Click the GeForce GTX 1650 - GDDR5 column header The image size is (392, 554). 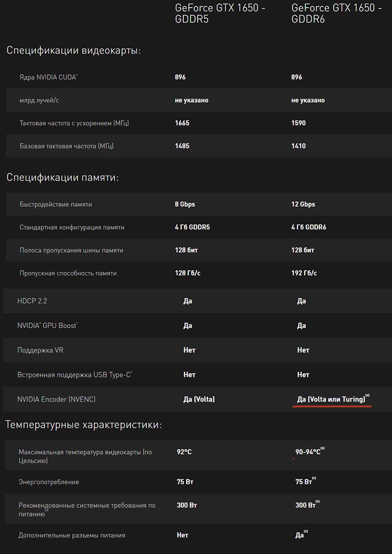[220, 13]
